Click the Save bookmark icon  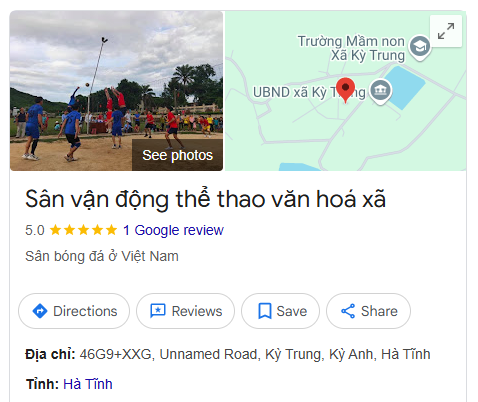click(x=265, y=311)
